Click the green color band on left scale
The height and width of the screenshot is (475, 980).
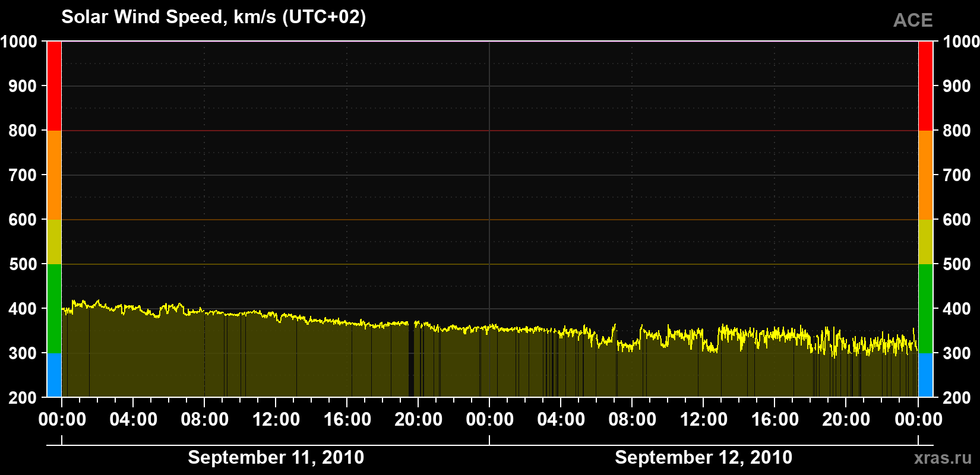click(x=54, y=309)
